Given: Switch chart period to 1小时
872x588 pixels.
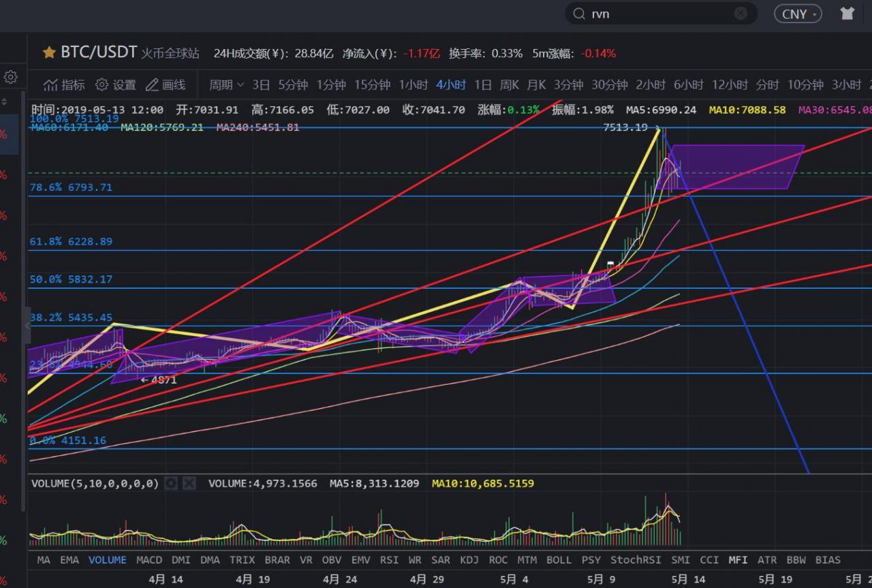Looking at the screenshot, I should click(414, 85).
